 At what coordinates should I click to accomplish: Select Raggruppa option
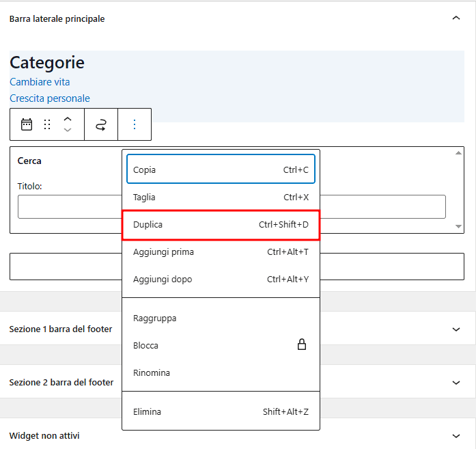[x=221, y=318]
